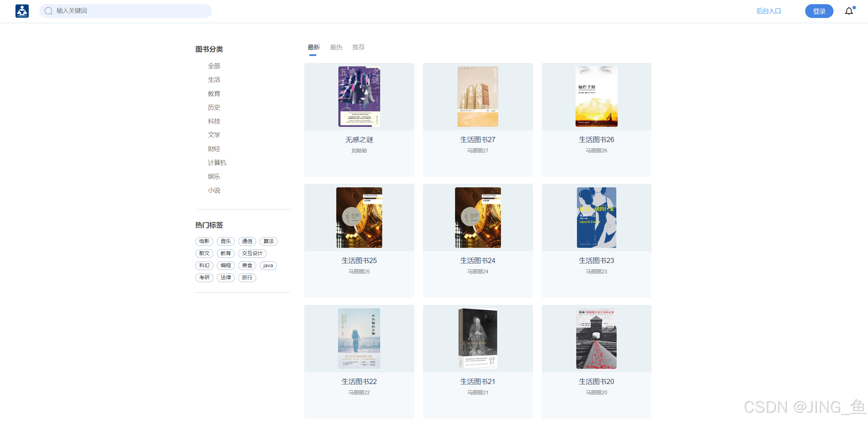Click the 电影 hot tag
Viewport: 868px width, 421px height.
(x=204, y=241)
